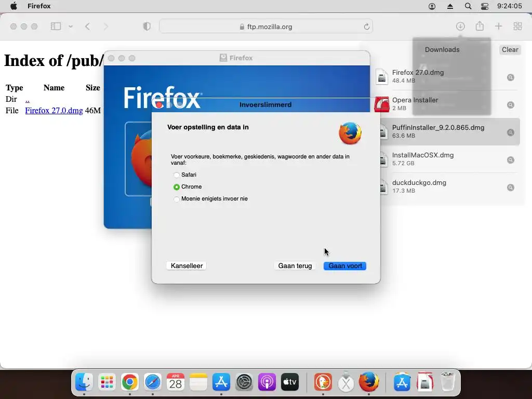Open Calendar from the Dock
Viewport: 532px width, 399px height.
[x=176, y=382]
